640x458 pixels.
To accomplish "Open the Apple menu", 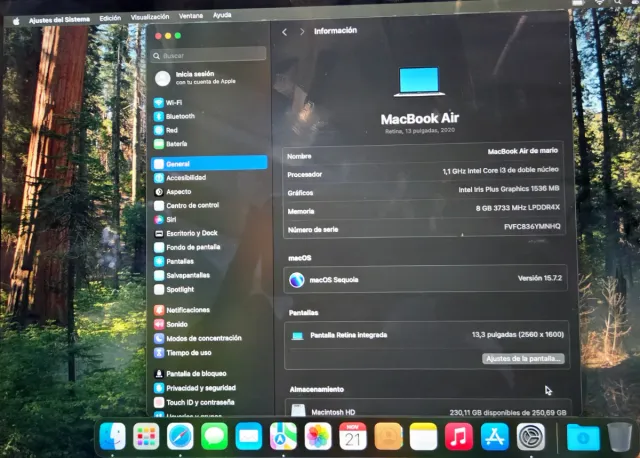I will coord(16,21).
